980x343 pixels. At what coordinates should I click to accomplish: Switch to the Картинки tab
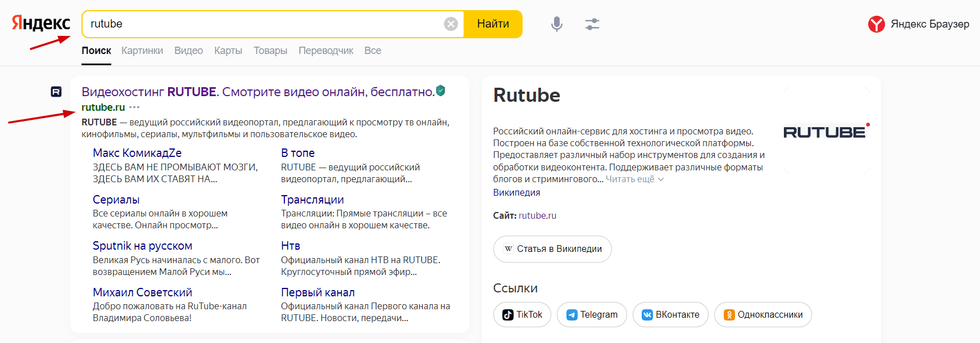(x=142, y=51)
